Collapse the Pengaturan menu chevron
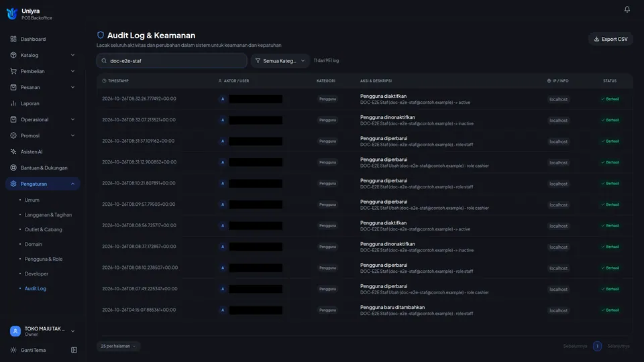 72,184
